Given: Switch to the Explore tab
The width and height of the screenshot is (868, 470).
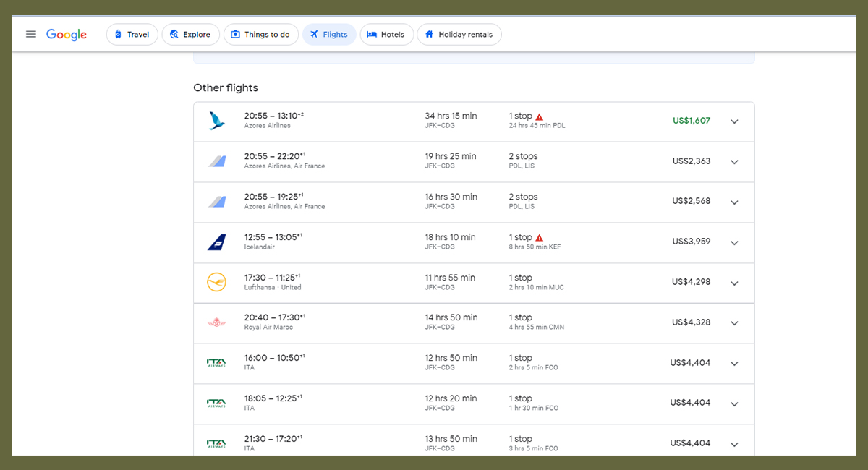Looking at the screenshot, I should 190,35.
